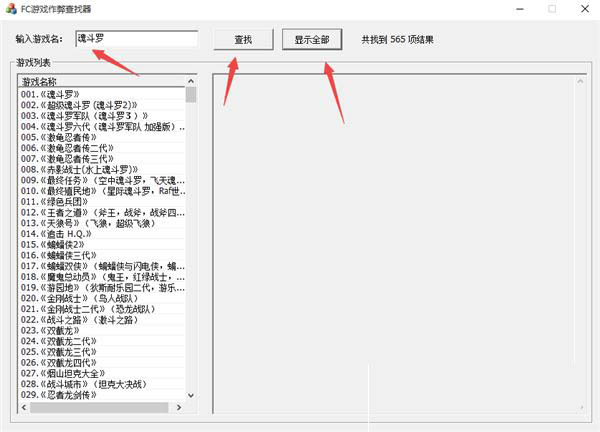Viewport: 600px width, 432px height.
Task: Select list item 023.《双截龙》
Action: click(x=101, y=330)
